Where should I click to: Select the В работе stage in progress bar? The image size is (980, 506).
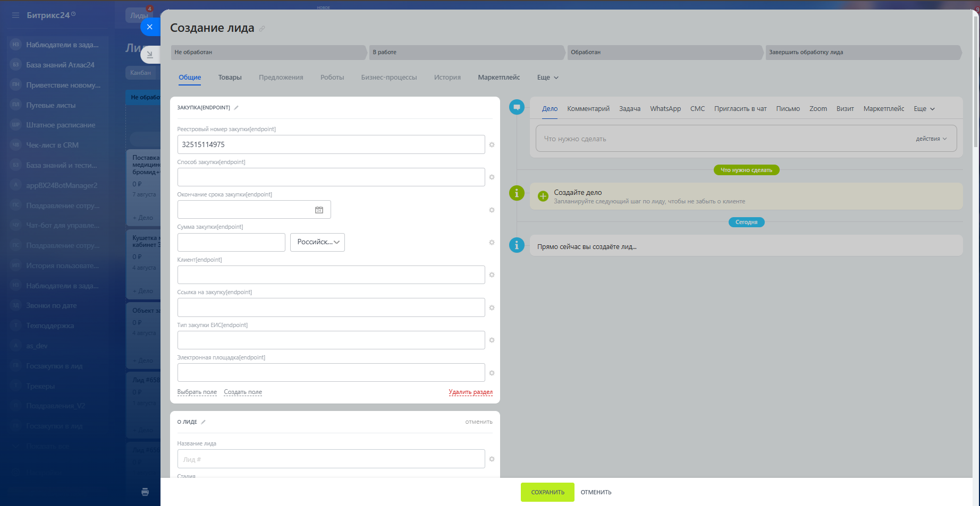(x=466, y=53)
